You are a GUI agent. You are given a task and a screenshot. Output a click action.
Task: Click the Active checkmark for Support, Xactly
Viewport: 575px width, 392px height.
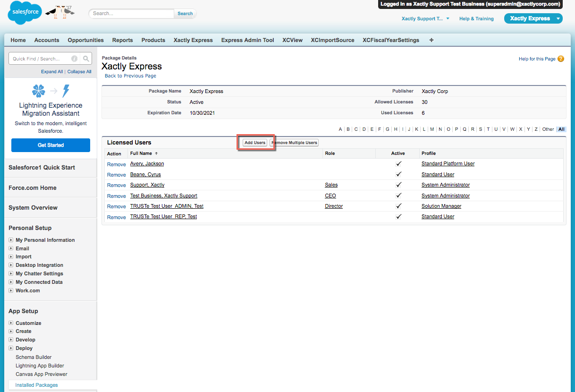coord(398,185)
